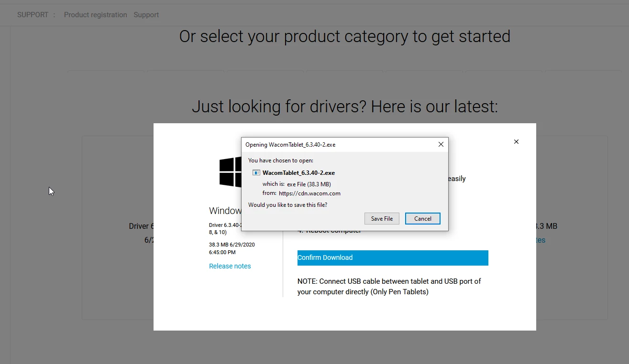629x364 pixels.
Task: Open the Release notes link
Action: (x=230, y=266)
